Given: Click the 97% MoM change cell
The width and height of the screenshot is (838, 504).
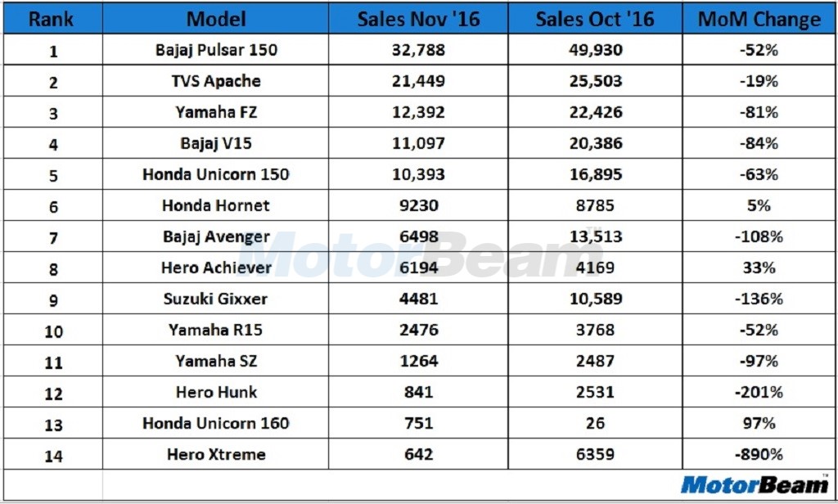Looking at the screenshot, I should pyautogui.click(x=759, y=423).
